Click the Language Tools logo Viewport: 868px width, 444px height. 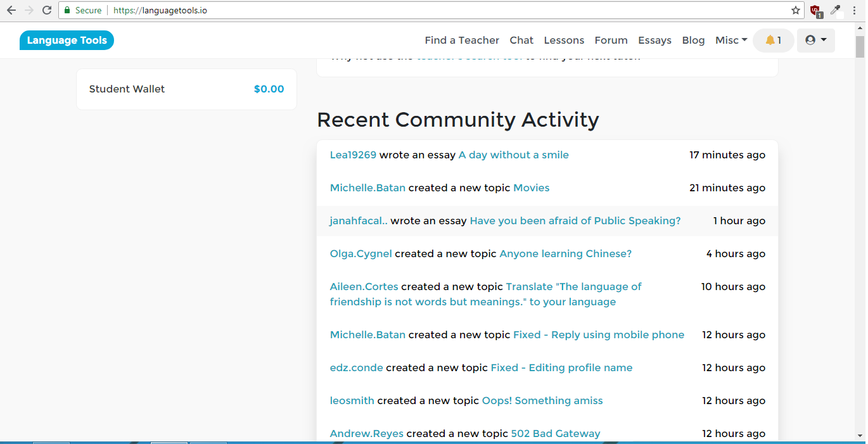coord(67,41)
